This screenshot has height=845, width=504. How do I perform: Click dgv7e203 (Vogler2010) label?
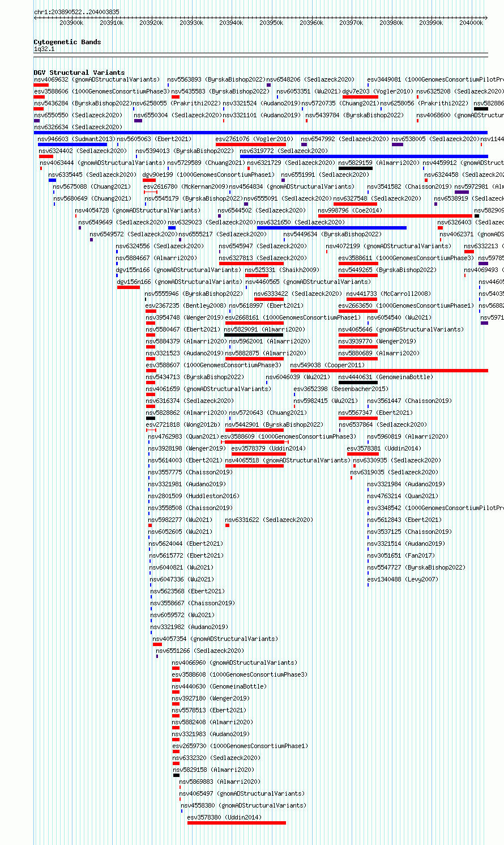(x=378, y=91)
